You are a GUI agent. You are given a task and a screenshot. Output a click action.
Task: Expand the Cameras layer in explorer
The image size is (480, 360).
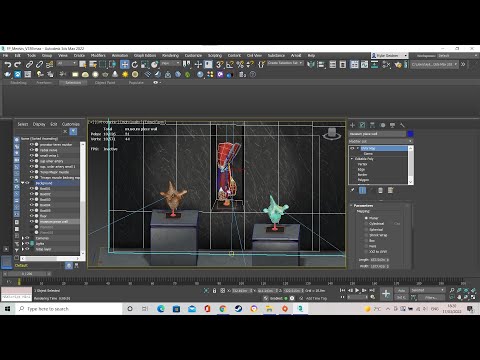pyautogui.click(x=23, y=238)
